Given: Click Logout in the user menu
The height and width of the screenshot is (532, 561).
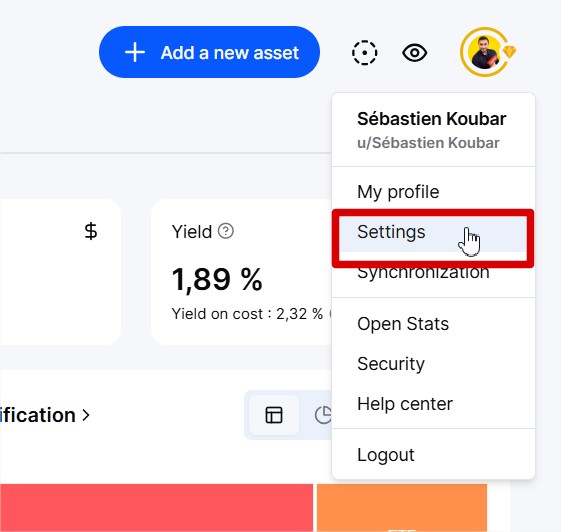Looking at the screenshot, I should [x=433, y=455].
